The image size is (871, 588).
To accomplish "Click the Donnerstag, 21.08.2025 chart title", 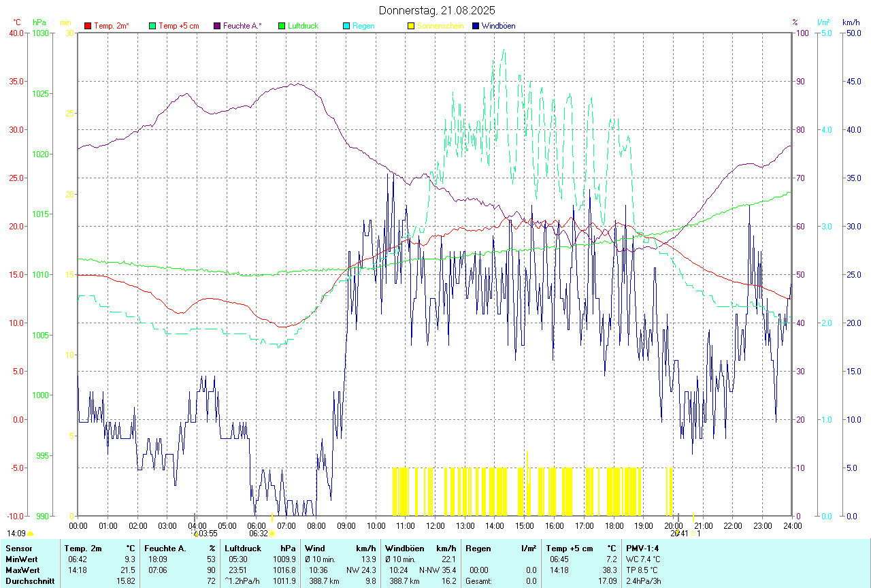I will pos(436,10).
